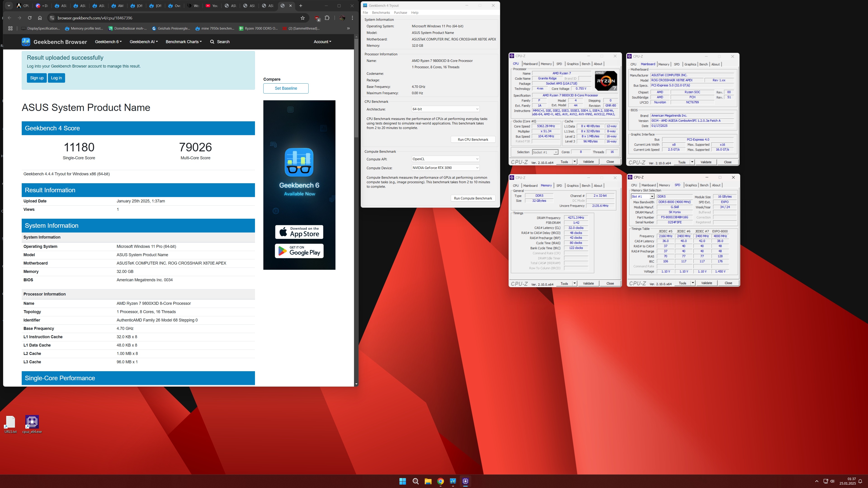Click the Download on the App Store badge
The image size is (868, 488).
click(x=299, y=232)
